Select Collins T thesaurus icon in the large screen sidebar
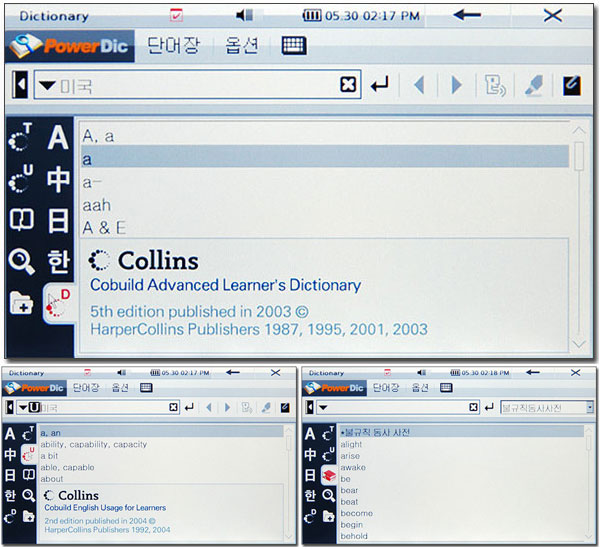600x549 pixels. click(x=21, y=136)
